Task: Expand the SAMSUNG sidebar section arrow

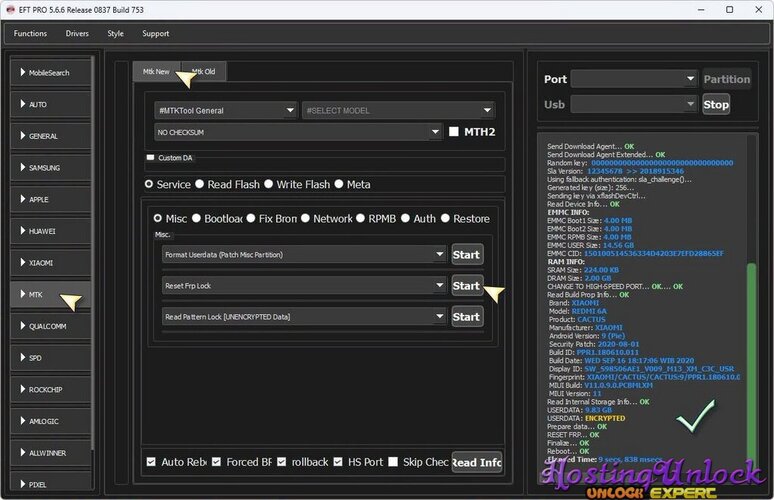Action: tap(23, 167)
